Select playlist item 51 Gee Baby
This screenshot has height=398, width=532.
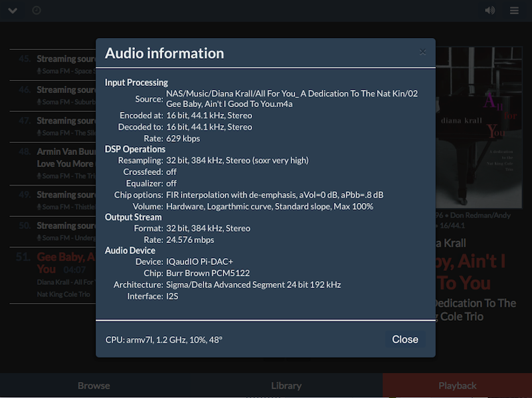click(x=53, y=275)
